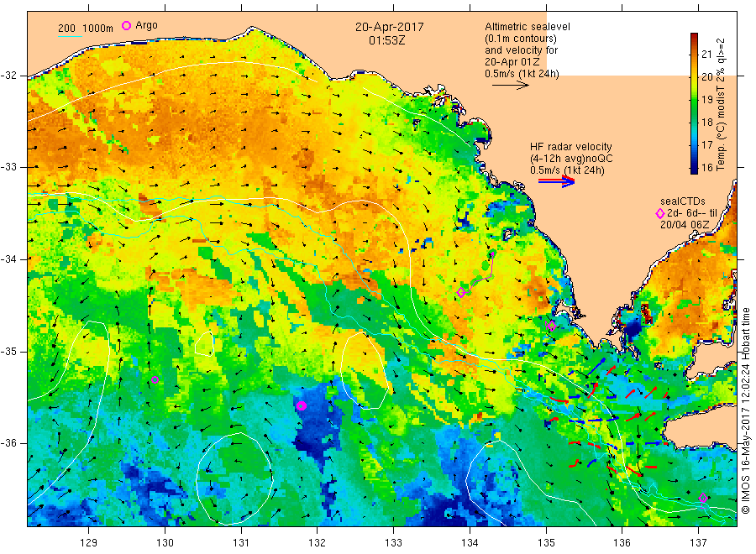Click the Temp. (°C) modisT colorbar title
Screen dimensions: 756x554
coord(721,104)
